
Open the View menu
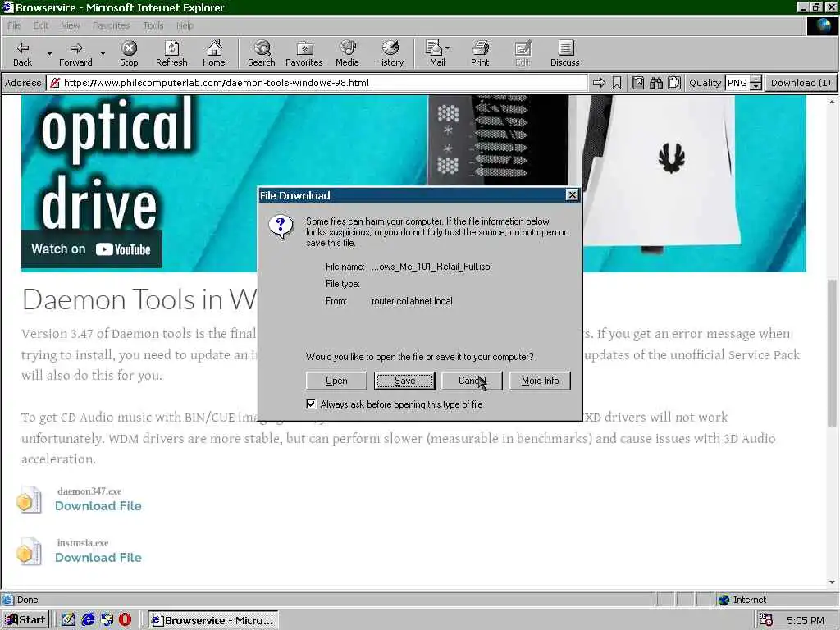point(71,25)
